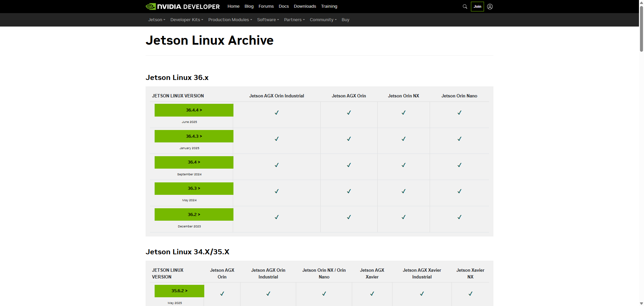
Task: Click checkmark for 35.6.2 Jetson AGX Orin
Action: point(222,294)
